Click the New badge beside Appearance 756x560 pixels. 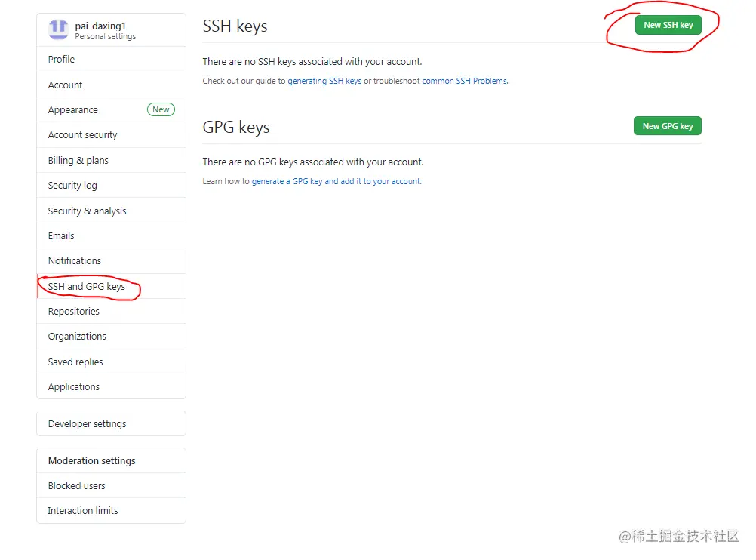click(161, 109)
